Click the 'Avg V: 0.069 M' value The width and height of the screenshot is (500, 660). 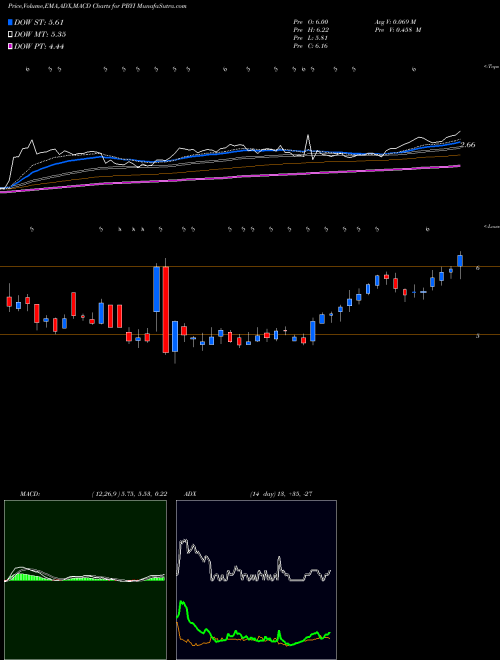pos(395,22)
